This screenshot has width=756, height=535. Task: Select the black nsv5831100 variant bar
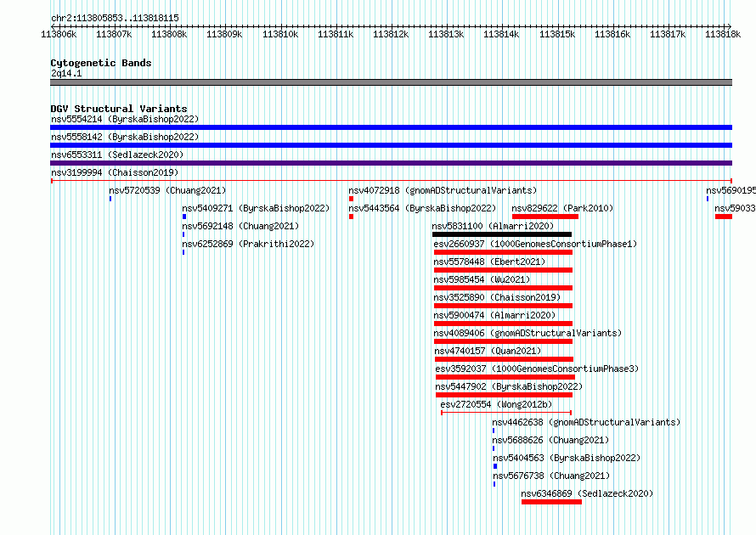(502, 234)
